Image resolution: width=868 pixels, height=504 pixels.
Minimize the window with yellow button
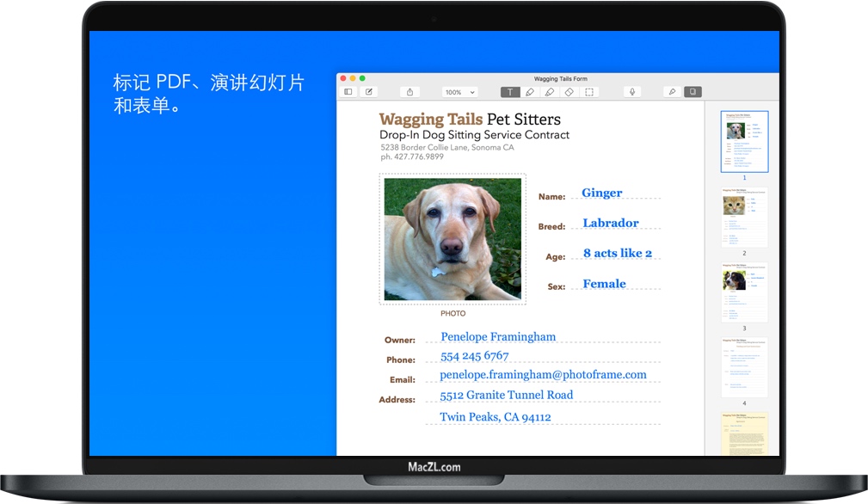tap(353, 78)
